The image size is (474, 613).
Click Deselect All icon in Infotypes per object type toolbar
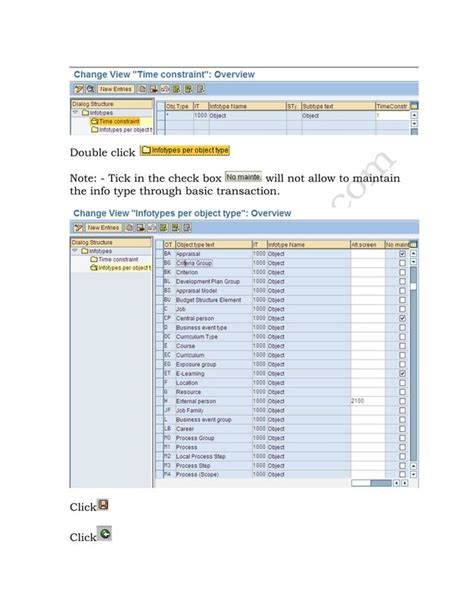point(187,228)
